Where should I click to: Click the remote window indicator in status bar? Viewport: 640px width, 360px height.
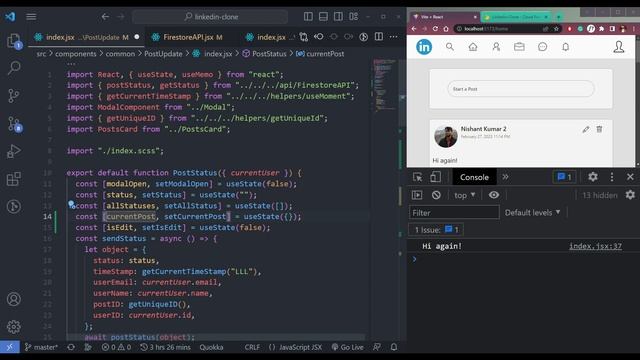pyautogui.click(x=10, y=347)
